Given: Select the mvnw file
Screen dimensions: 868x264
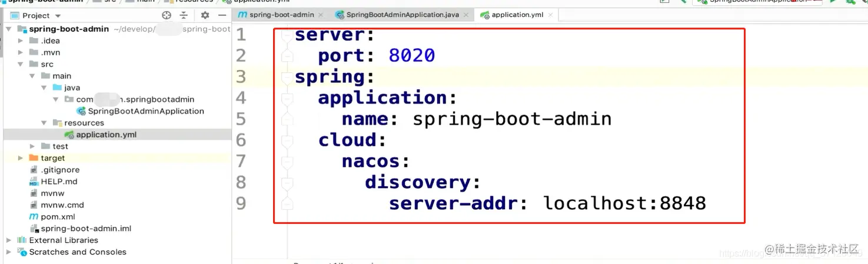Looking at the screenshot, I should coord(52,193).
